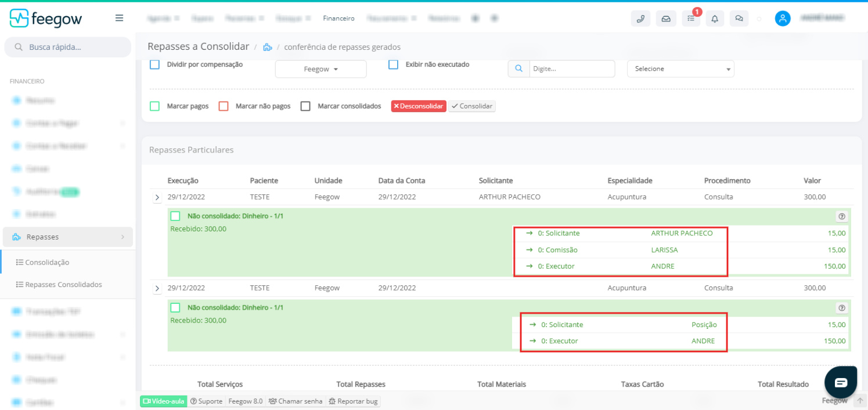Expand Repasses sidebar menu
Viewport: 868px width, 410px height.
tap(68, 237)
